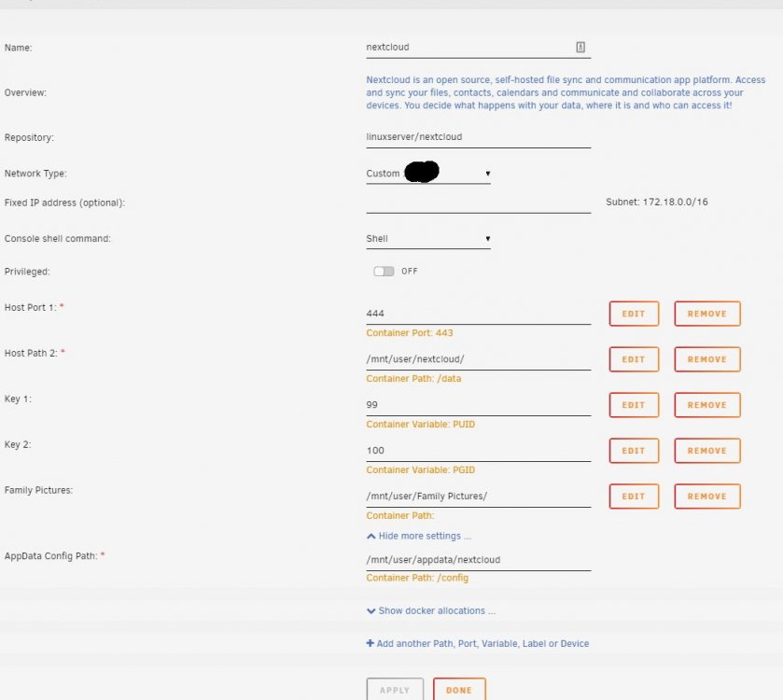The width and height of the screenshot is (783, 700).
Task: Add another Path, Port, Variable, Label or Device
Action: 478,644
